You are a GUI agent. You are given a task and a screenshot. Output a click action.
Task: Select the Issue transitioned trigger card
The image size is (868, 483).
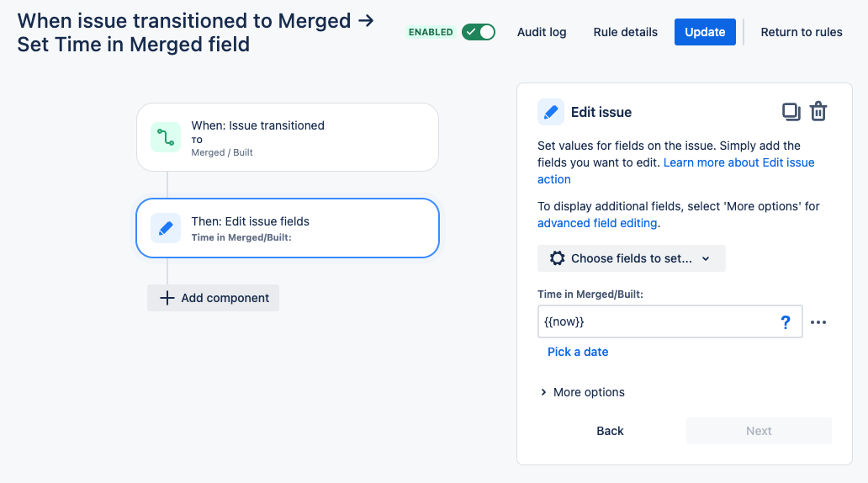288,137
